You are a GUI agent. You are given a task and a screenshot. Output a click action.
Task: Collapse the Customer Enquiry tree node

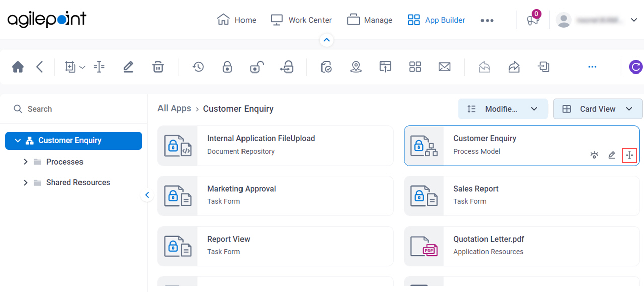click(x=18, y=141)
